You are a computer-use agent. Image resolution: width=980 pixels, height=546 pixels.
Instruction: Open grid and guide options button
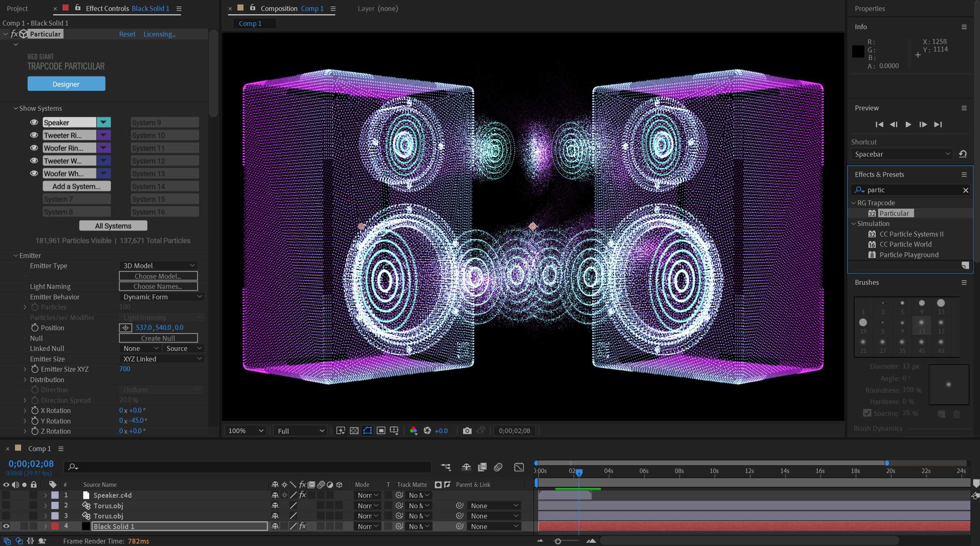394,431
